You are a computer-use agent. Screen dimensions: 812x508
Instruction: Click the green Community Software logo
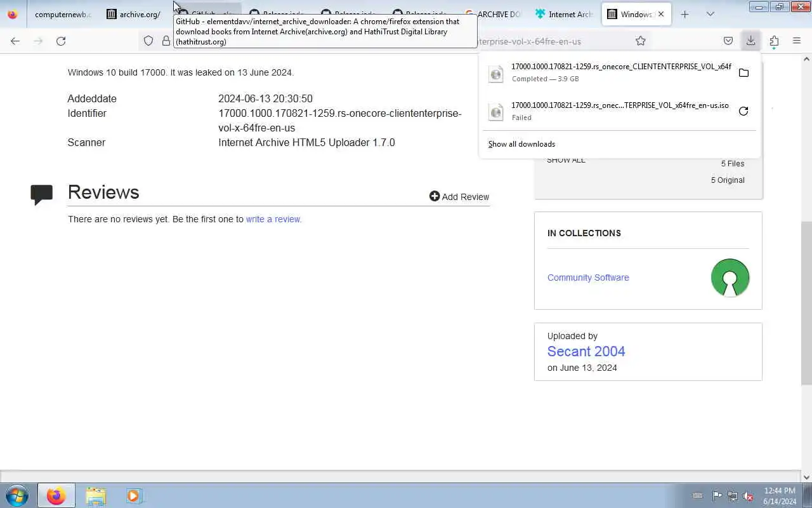(730, 277)
